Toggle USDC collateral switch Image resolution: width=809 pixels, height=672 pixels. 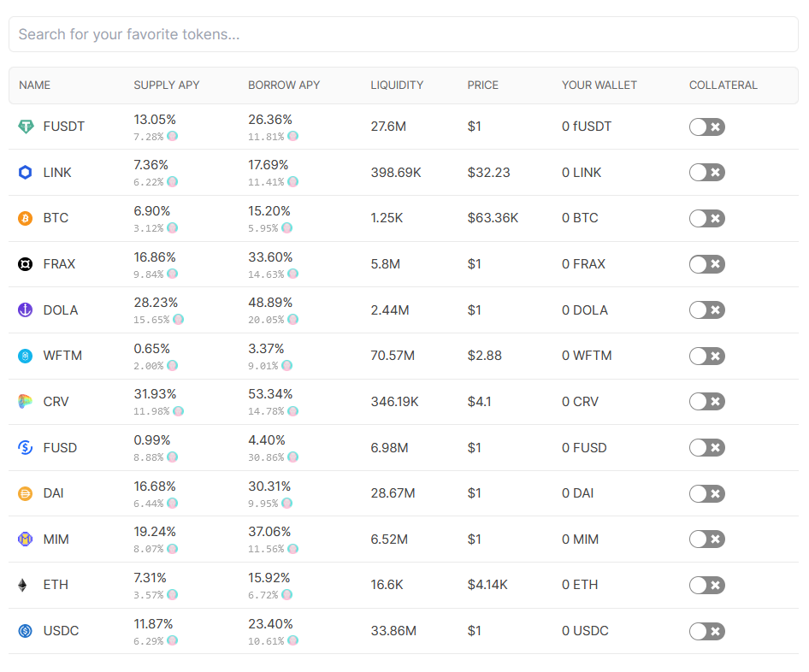point(707,631)
